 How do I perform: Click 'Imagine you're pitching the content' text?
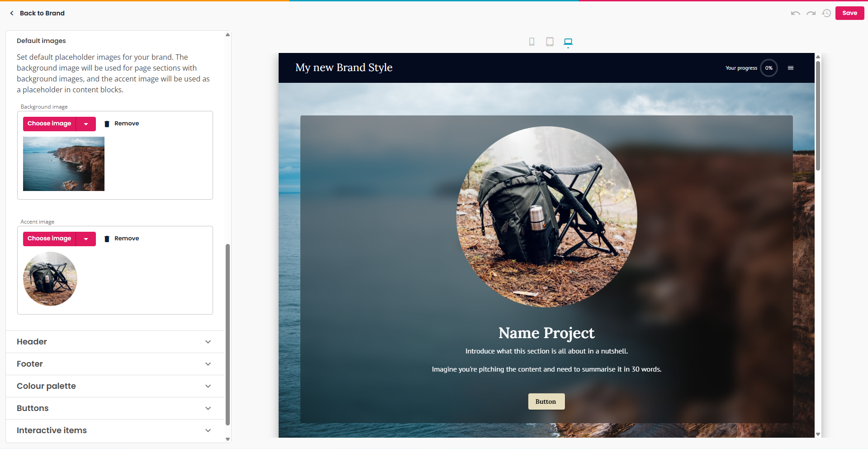coord(546,369)
